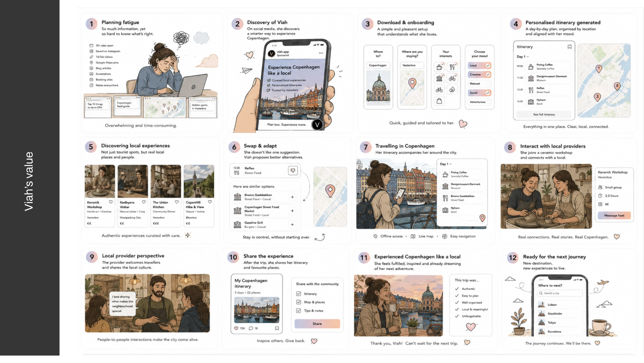This screenshot has height=363, width=644.
Task: Select the coffee cup interest icon
Action: click(439, 67)
